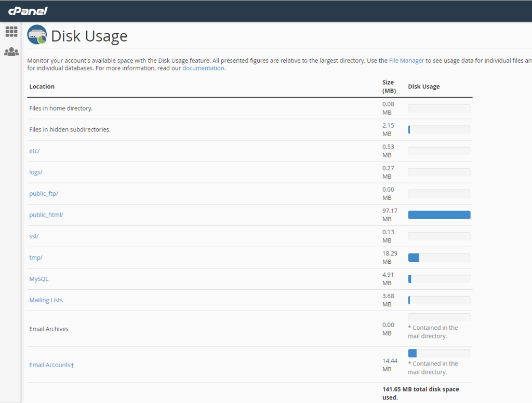Screen dimensions: 532x403
Task: Click the Email Accounts usage bar
Action: (x=439, y=353)
